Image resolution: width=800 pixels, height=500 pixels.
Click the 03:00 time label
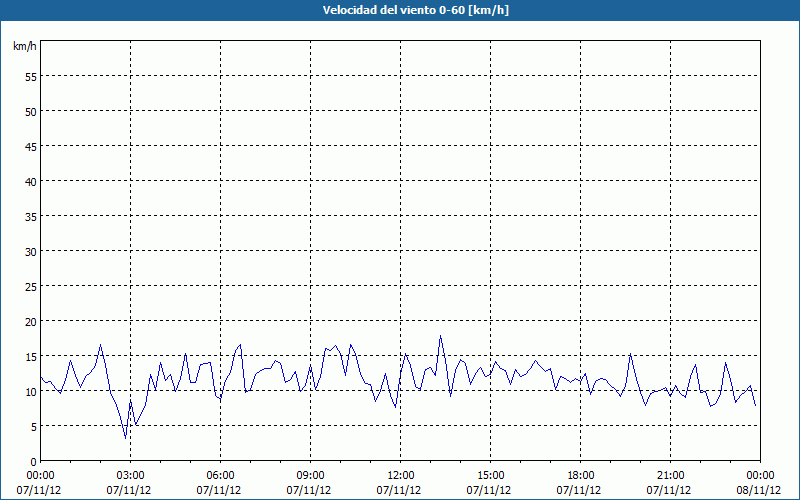(131, 476)
